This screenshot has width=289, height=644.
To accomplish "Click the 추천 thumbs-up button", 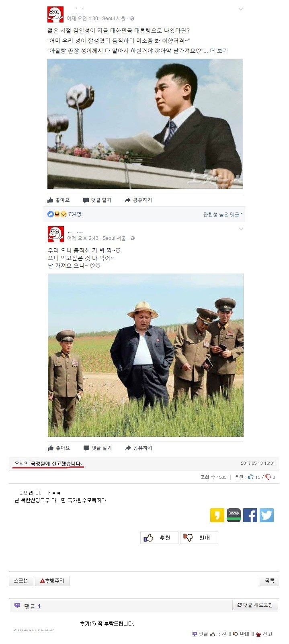I will point(159,538).
